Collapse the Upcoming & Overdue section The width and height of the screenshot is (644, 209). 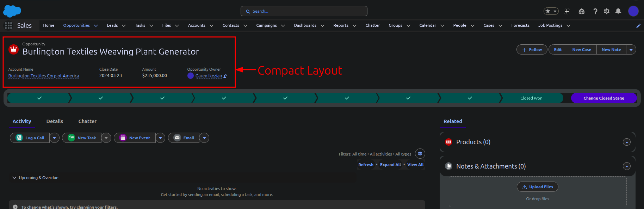click(14, 178)
